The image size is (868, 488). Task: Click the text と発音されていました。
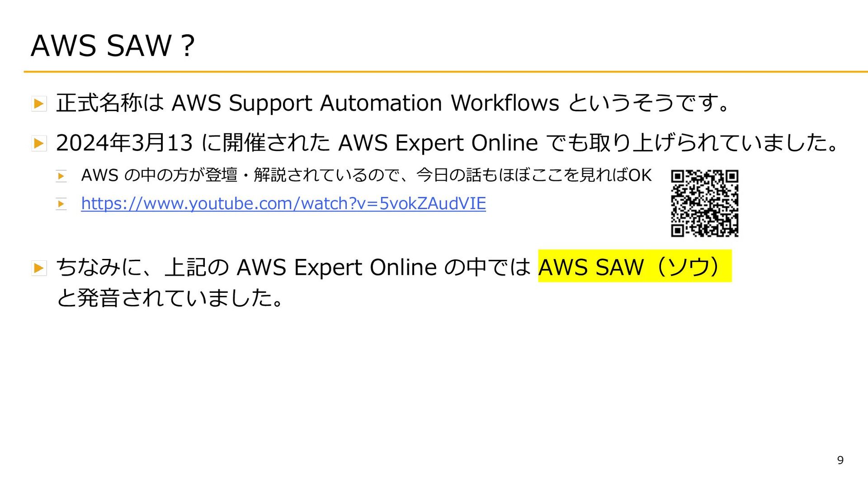[x=170, y=298]
